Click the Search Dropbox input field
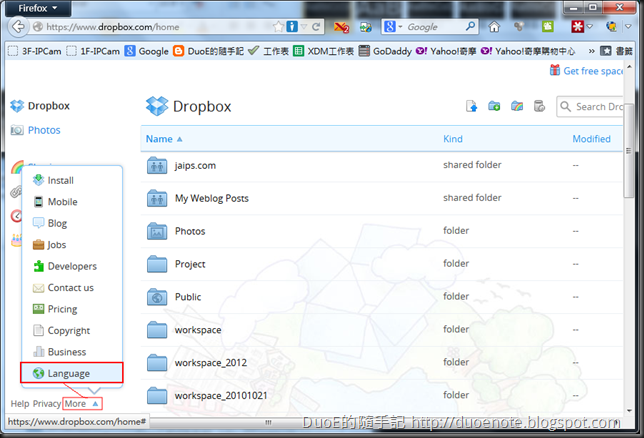 tap(590, 106)
